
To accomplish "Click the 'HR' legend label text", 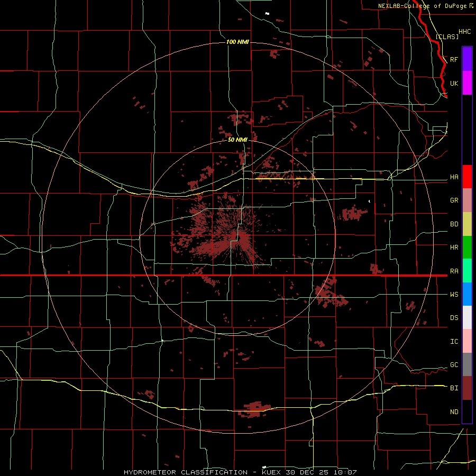I will [454, 248].
